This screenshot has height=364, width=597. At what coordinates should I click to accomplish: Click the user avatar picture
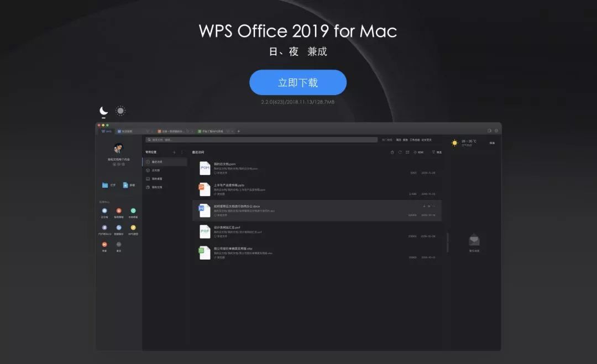pyautogui.click(x=119, y=148)
